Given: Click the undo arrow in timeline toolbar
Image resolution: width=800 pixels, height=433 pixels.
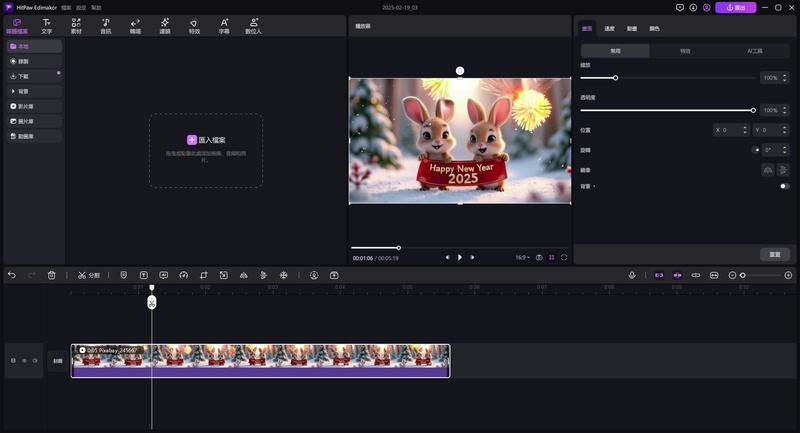Looking at the screenshot, I should (12, 275).
